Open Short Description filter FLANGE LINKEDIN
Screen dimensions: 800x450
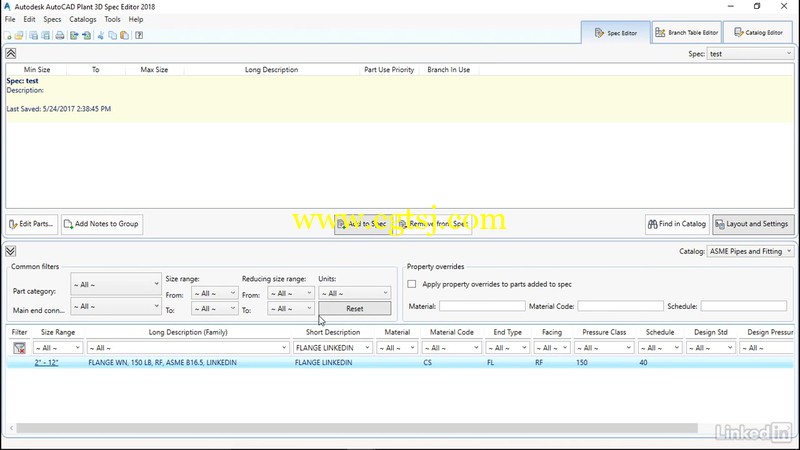(x=333, y=348)
